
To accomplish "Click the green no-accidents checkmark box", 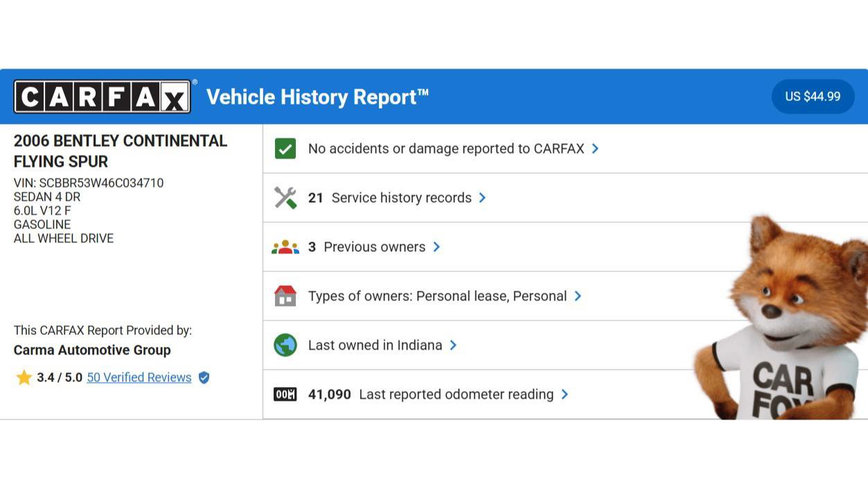I will click(x=285, y=149).
